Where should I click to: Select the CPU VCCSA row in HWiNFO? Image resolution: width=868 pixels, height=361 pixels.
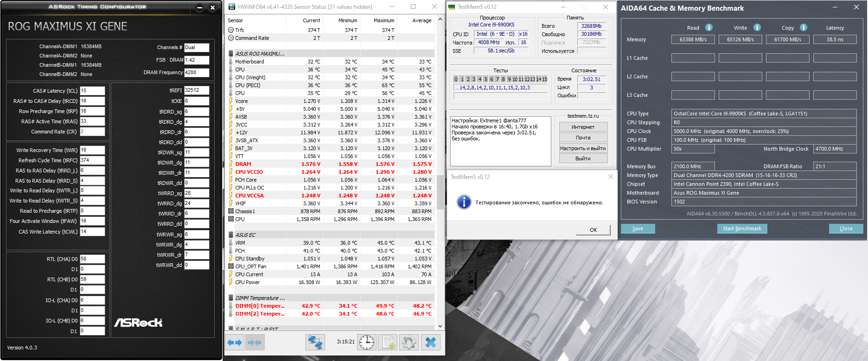pos(330,196)
